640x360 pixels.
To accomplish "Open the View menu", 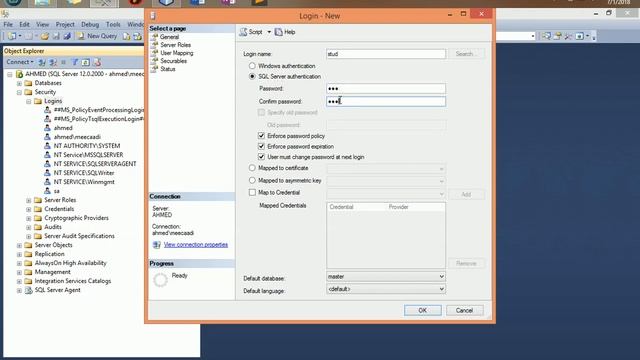I will click(42, 24).
